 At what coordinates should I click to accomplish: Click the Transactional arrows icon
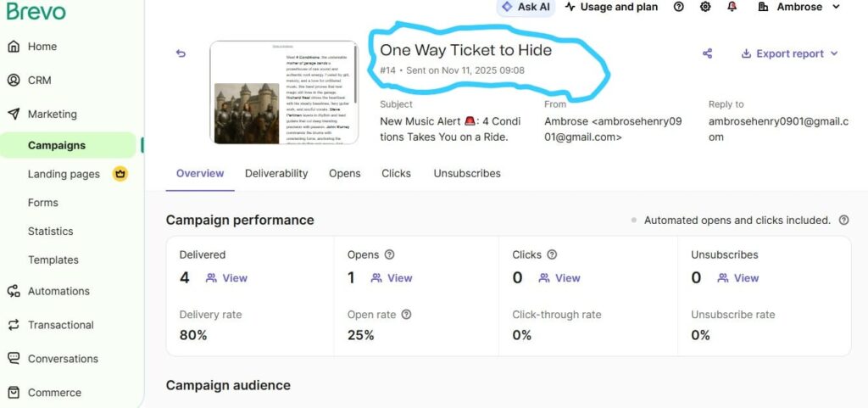click(14, 325)
